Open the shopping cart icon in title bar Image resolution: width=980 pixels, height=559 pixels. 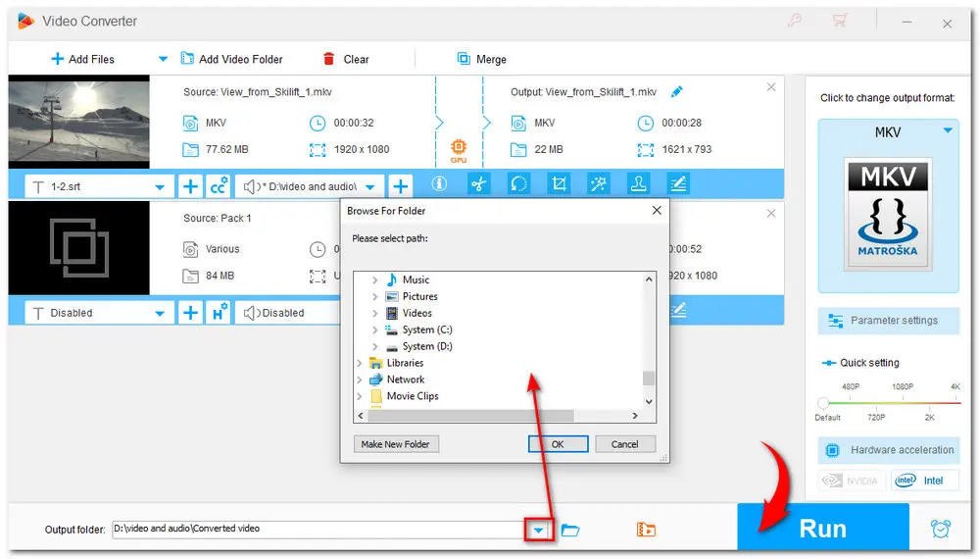840,21
